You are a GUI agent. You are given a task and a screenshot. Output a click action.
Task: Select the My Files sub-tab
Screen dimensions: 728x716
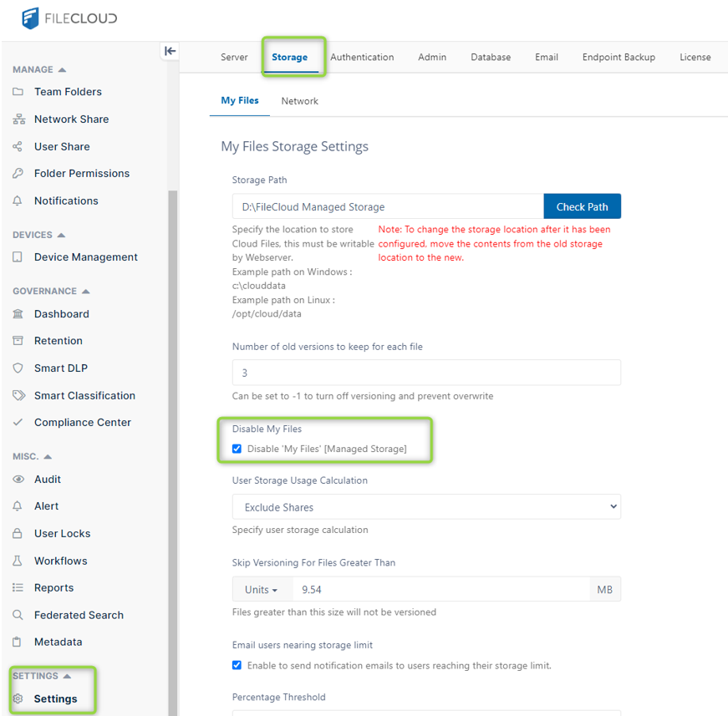click(240, 101)
